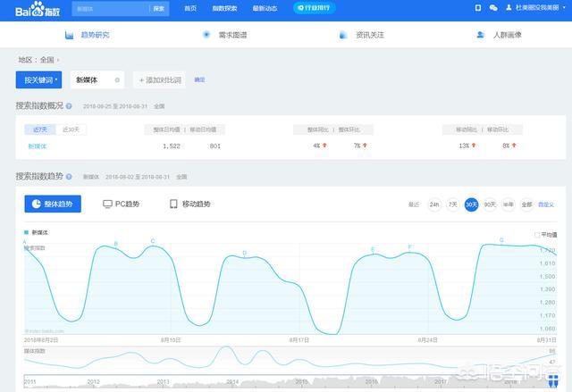Image resolution: width=572 pixels, height=392 pixels.
Task: Open the mobile device icon in header
Action: [x=478, y=8]
